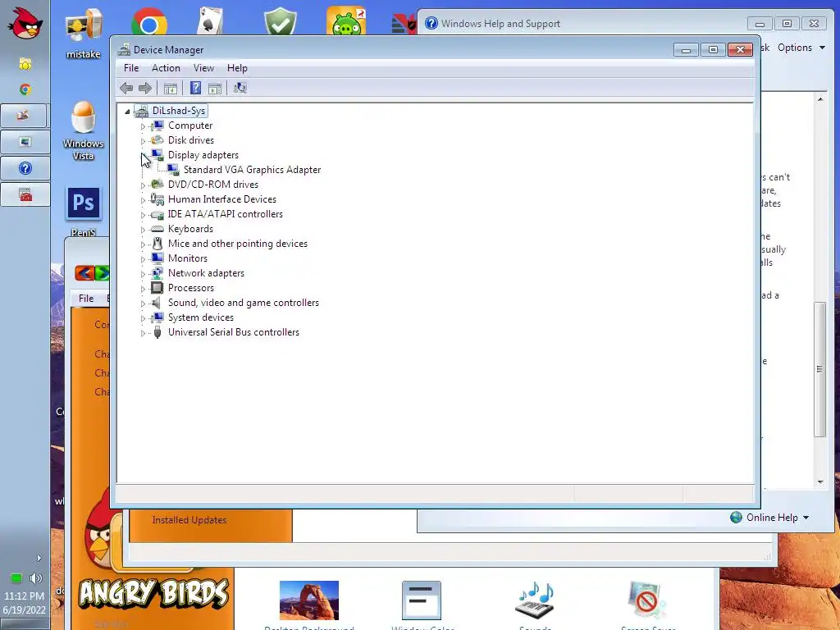The image size is (840, 630).
Task: Click the DVD/CD-ROM drives icon
Action: 157,185
